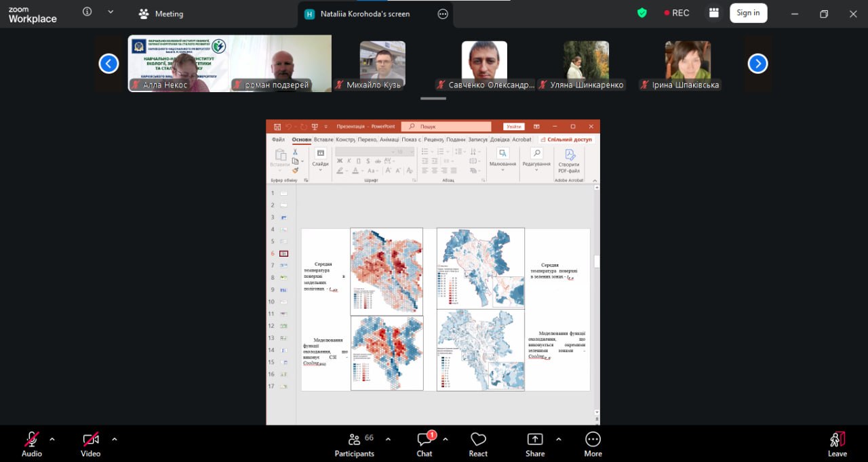The image size is (868, 462).
Task: Open the Малювання drawing dropdown
Action: (x=502, y=159)
